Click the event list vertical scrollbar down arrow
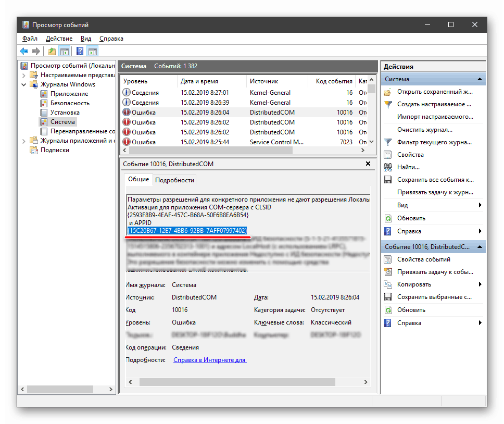This screenshot has width=504, height=424. pos(372,142)
